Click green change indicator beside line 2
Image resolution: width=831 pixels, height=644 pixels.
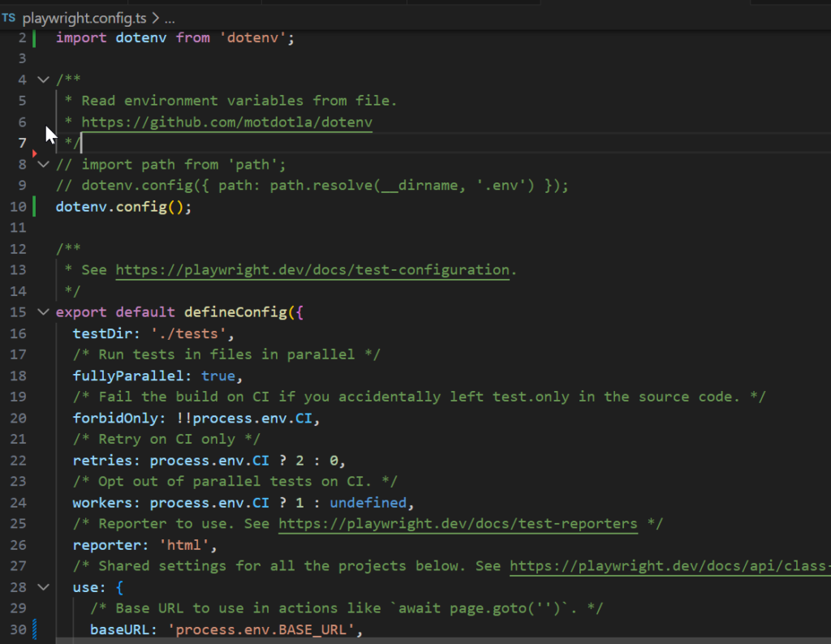click(34, 38)
